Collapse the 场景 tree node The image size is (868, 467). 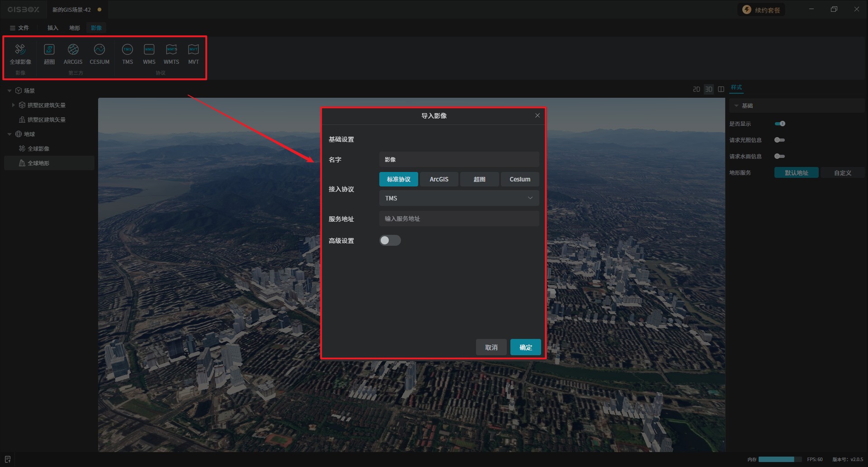[x=9, y=91]
